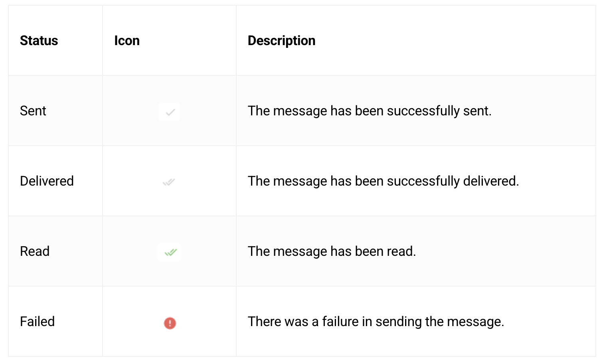The height and width of the screenshot is (364, 605).
Task: Click the failure in sending description text
Action: click(376, 322)
